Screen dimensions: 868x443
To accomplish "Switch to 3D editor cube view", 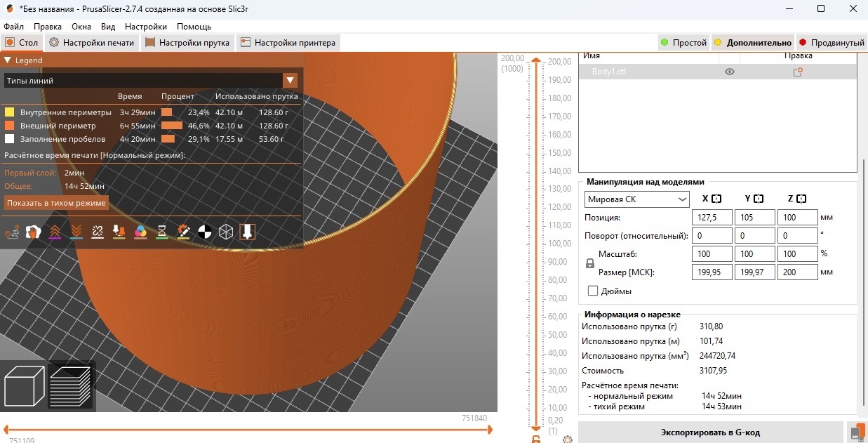I will coord(25,387).
